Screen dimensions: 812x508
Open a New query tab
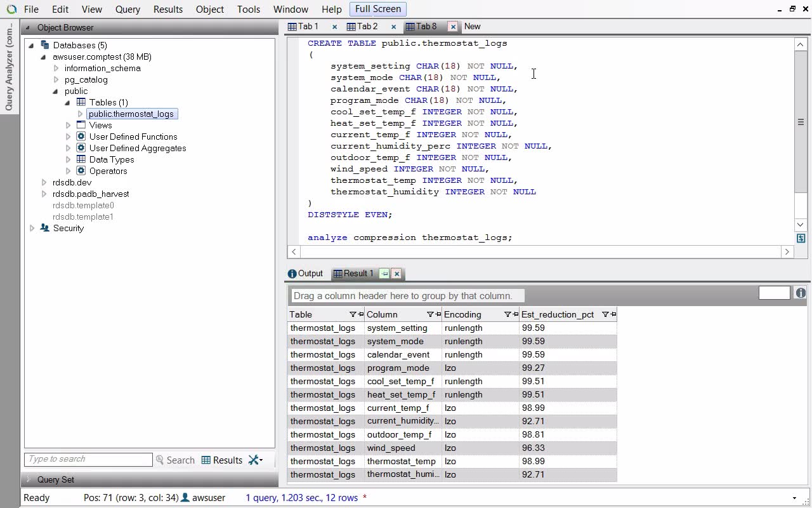(472, 27)
